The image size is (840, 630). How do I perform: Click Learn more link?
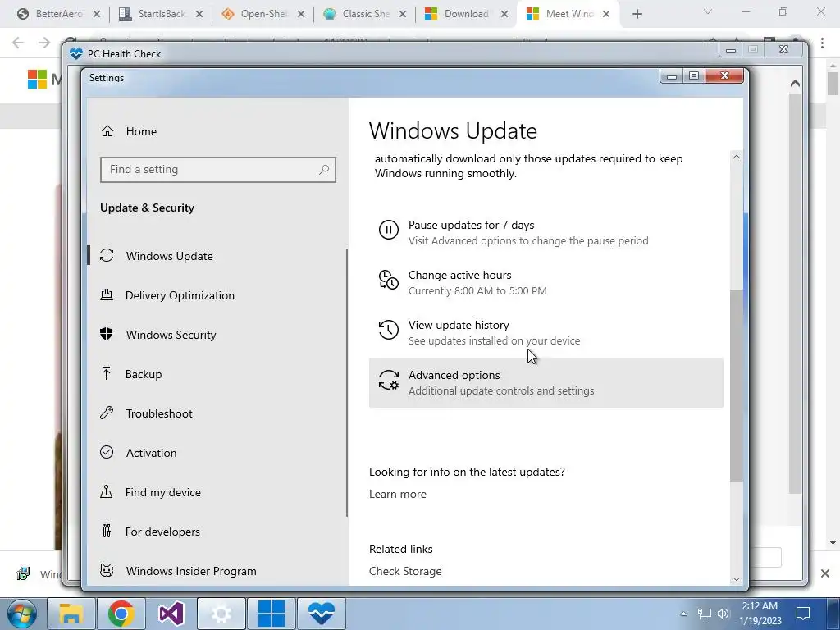(398, 494)
